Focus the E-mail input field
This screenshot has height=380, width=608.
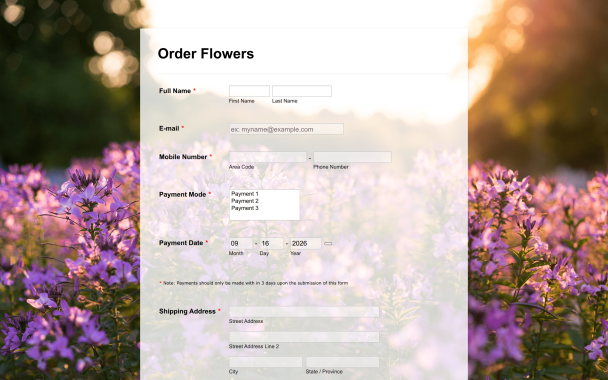point(286,129)
